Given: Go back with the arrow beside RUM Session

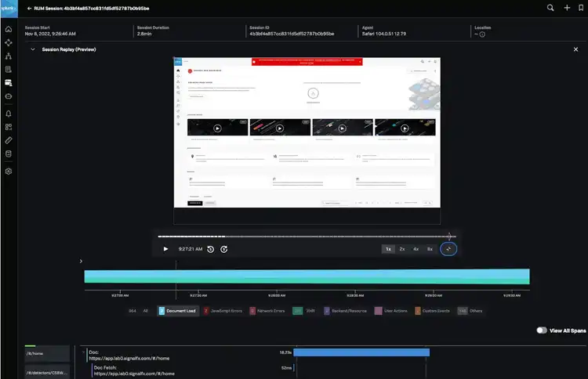Looking at the screenshot, I should [x=29, y=9].
